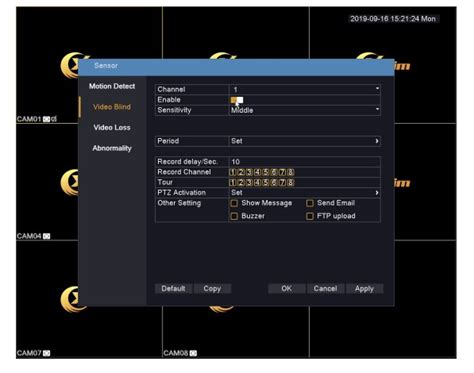Screen dimensions: 474x373
Task: Toggle the Enable switch
Action: point(237,100)
